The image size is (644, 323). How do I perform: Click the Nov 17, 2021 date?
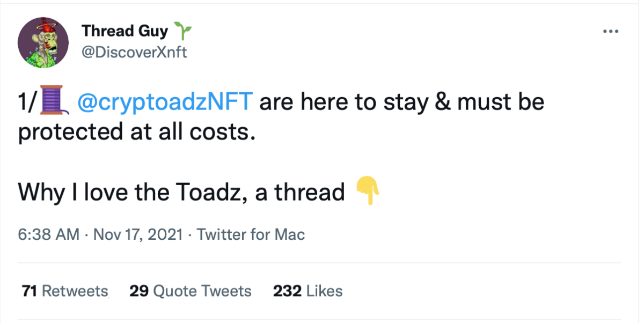click(x=137, y=234)
